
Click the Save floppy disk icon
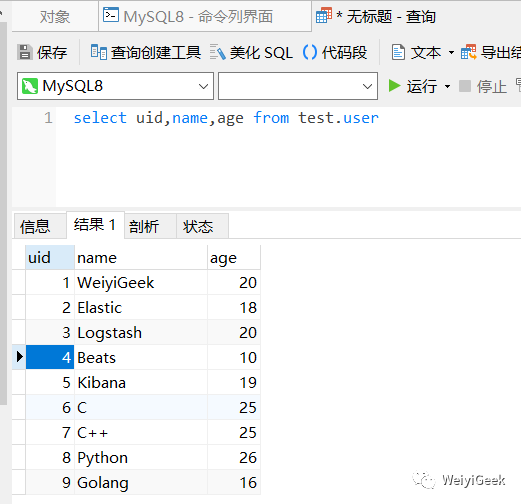coord(25,52)
